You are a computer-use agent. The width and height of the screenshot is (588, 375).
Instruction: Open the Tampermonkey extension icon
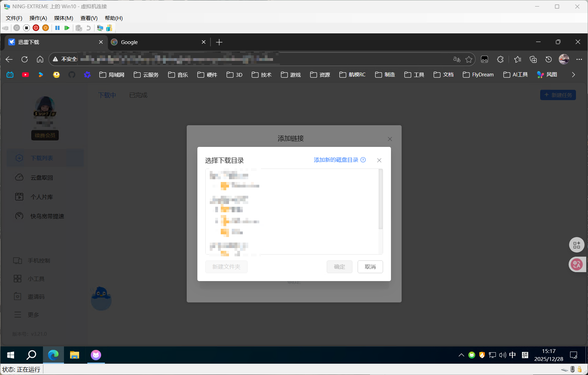click(x=484, y=59)
